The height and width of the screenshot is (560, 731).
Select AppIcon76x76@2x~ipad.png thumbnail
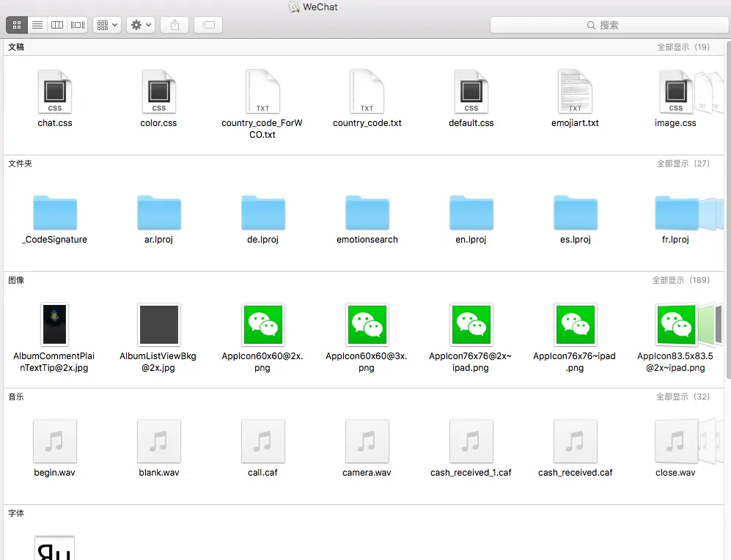click(x=471, y=324)
